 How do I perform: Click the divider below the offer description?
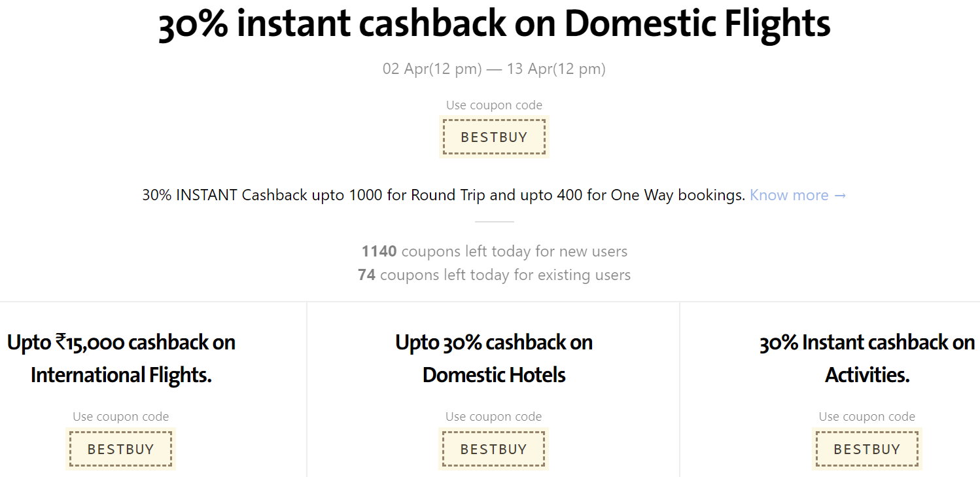pos(494,221)
